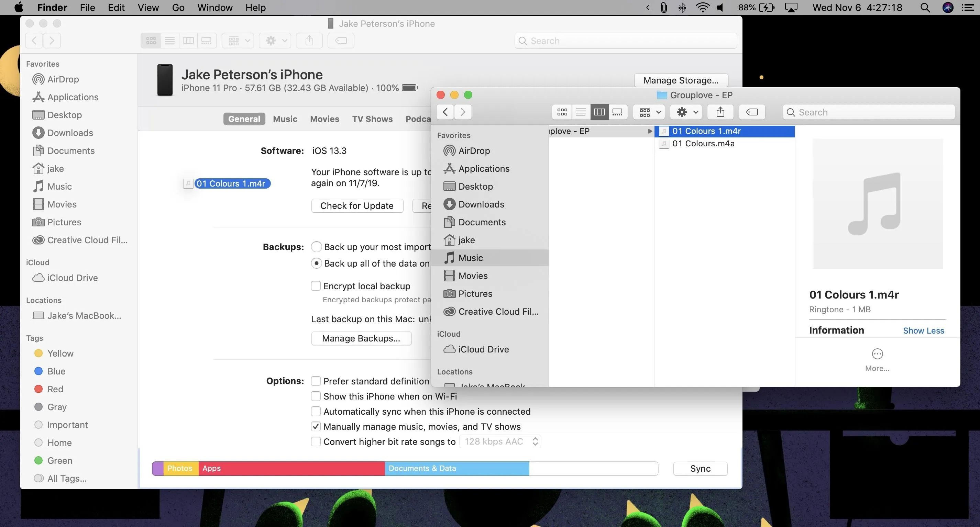Go back in the Grouplove window
980x527 pixels.
(445, 112)
